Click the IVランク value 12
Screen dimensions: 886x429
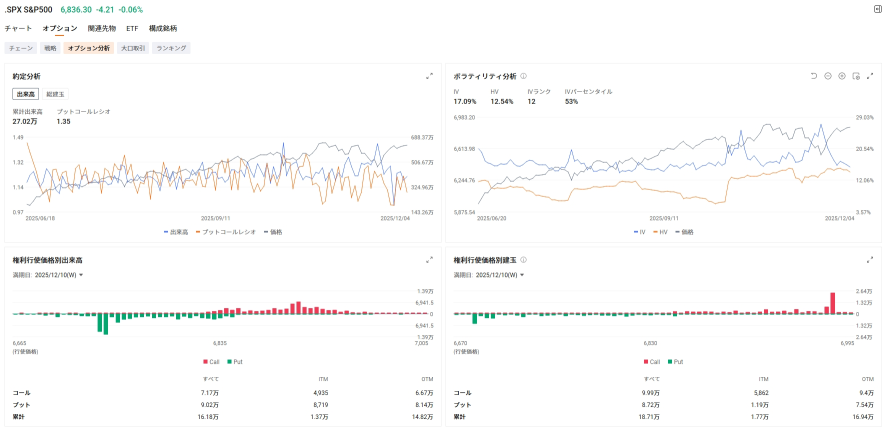pyautogui.click(x=531, y=102)
